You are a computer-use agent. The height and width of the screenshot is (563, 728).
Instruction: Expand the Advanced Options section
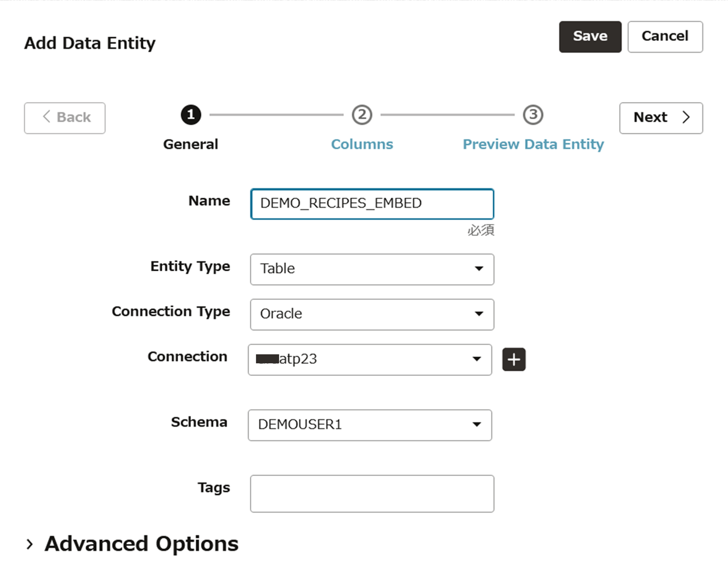[30, 544]
